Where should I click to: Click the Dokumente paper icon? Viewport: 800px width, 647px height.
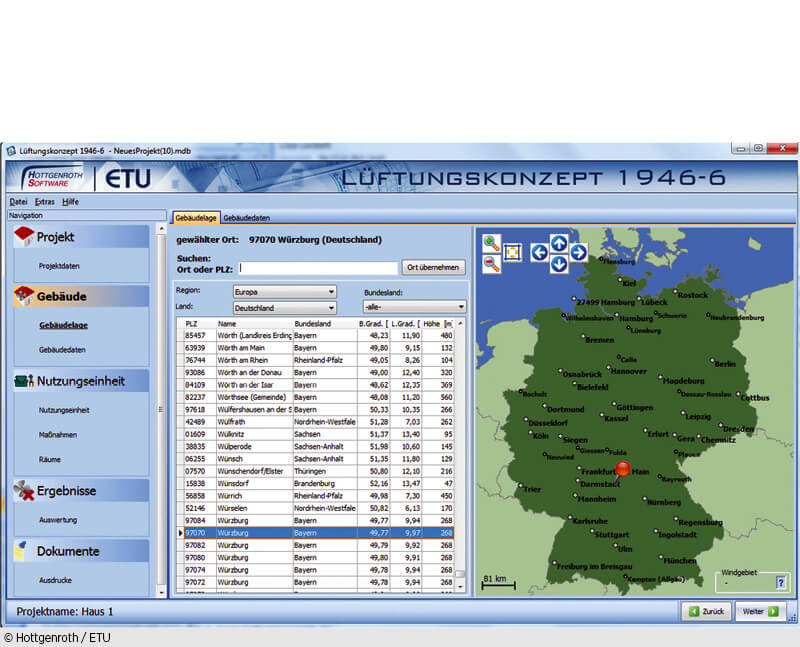tap(21, 551)
